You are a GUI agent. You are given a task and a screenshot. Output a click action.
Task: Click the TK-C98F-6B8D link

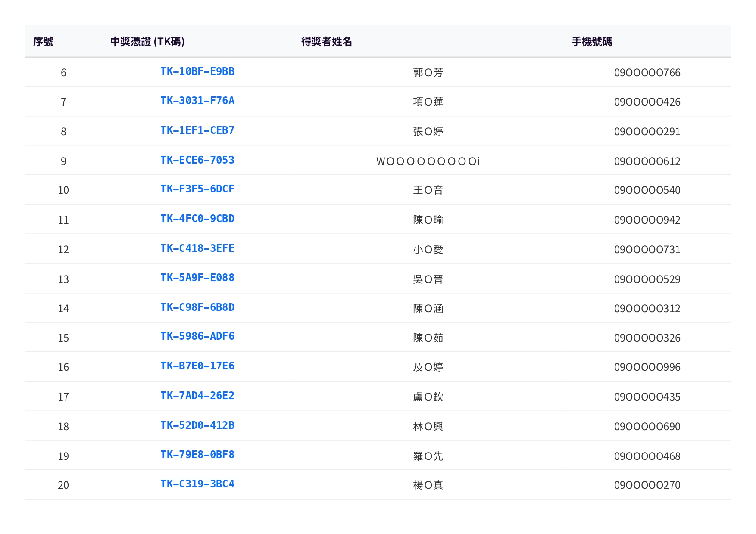(197, 307)
